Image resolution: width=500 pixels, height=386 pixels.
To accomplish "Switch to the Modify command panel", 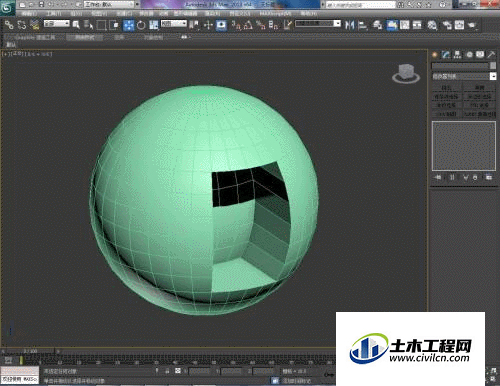I will coord(446,54).
